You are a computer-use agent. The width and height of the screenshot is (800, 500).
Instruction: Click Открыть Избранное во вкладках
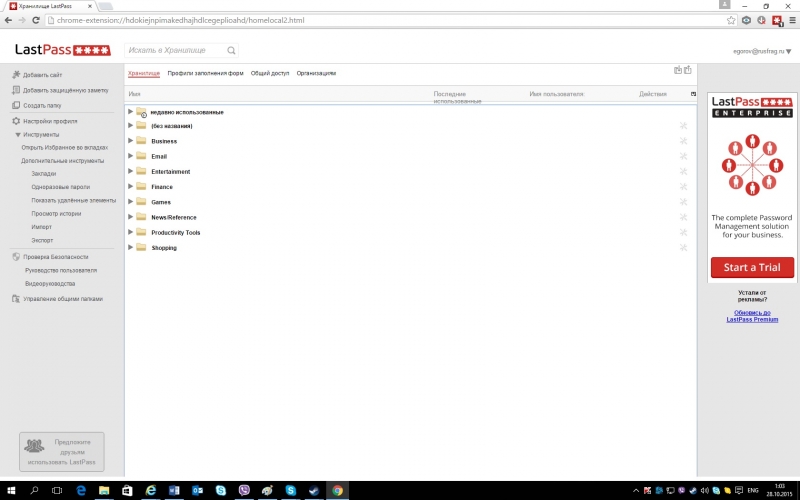click(x=65, y=147)
